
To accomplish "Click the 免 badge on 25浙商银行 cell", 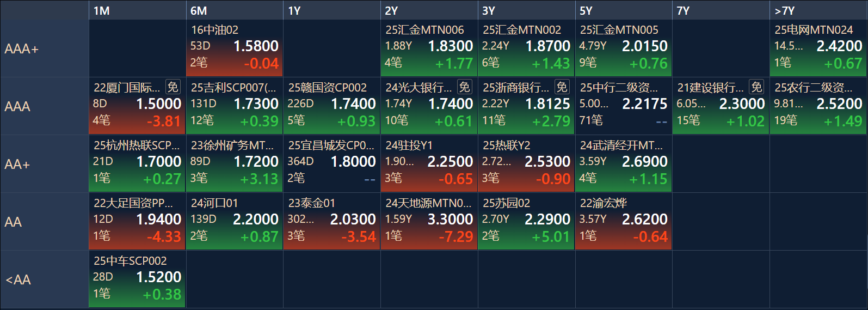I will tap(562, 87).
